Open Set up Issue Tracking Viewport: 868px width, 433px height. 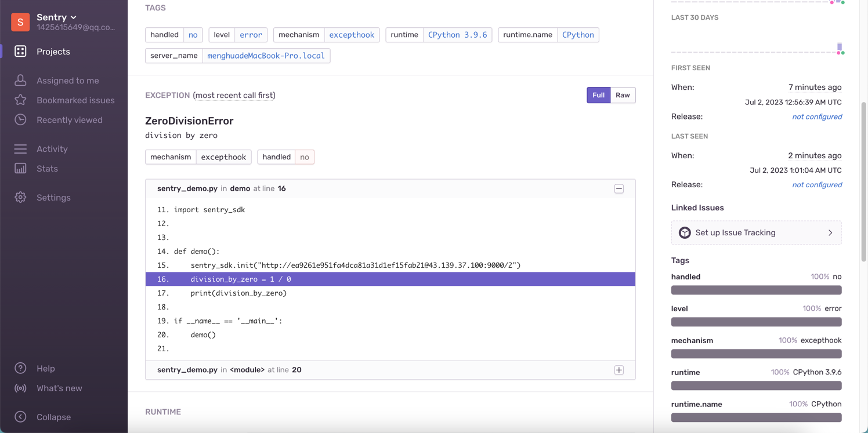point(756,232)
